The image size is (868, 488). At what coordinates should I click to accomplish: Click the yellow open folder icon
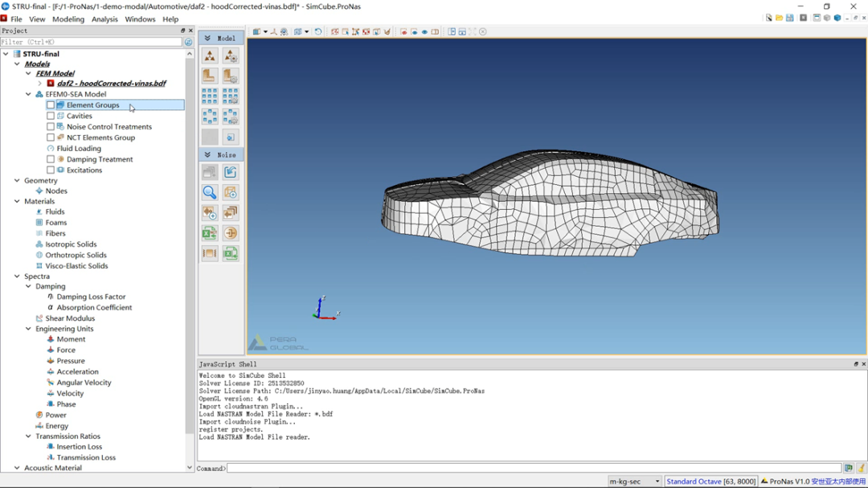pos(779,18)
